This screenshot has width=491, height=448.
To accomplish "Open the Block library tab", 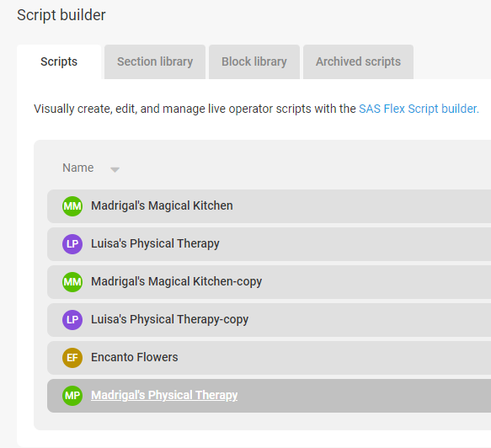I will (254, 61).
